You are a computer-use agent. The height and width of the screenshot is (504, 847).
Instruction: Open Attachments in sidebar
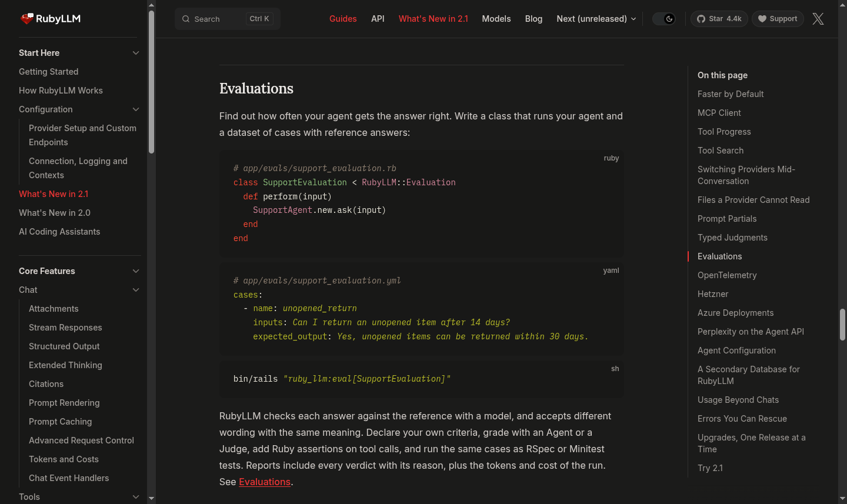(54, 309)
